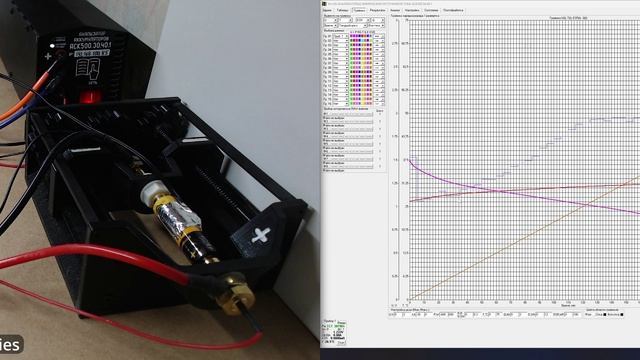Open the Настройки tab

(x=412, y=10)
